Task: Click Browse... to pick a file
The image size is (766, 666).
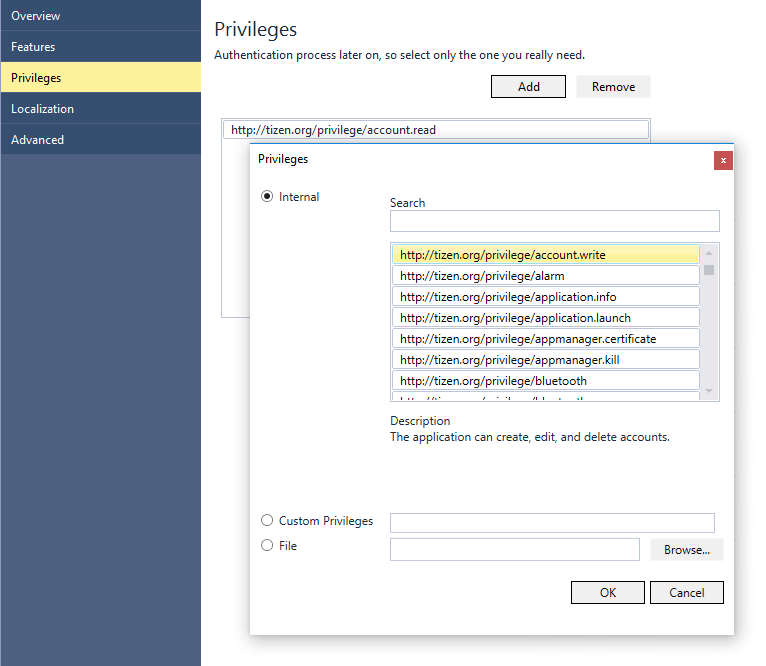Action: [686, 550]
